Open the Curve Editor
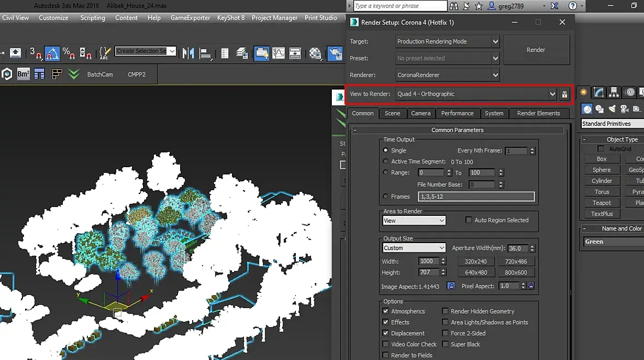Image resolution: width=644 pixels, height=360 pixels. [278, 52]
